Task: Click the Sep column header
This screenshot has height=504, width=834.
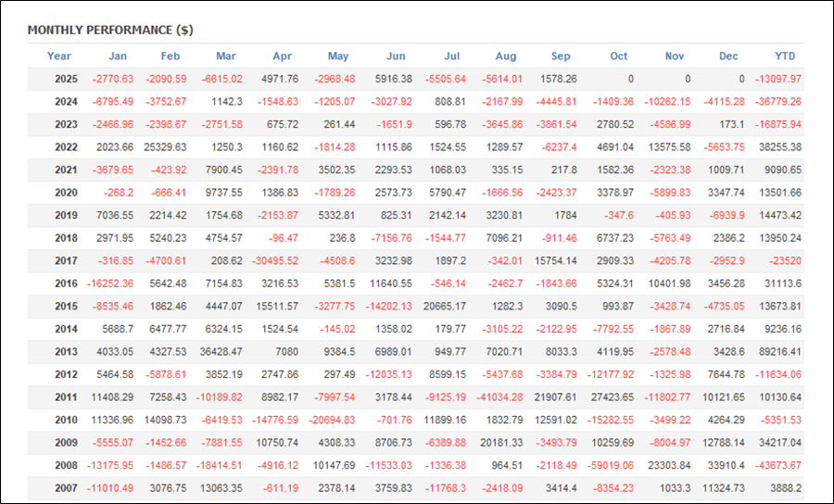Action: (x=561, y=57)
